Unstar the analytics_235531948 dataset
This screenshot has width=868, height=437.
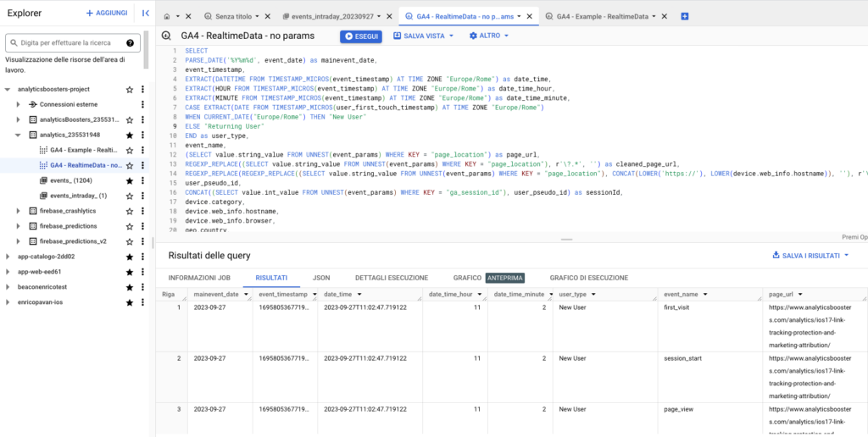click(130, 135)
